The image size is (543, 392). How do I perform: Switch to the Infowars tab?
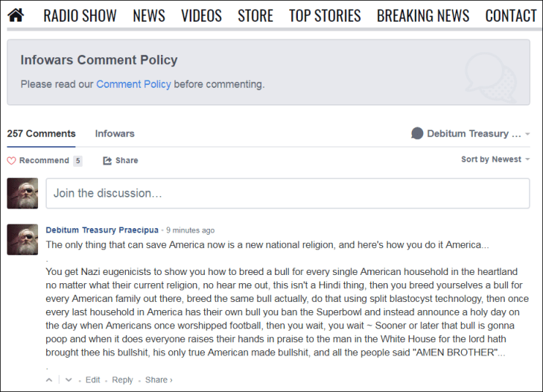pyautogui.click(x=115, y=134)
